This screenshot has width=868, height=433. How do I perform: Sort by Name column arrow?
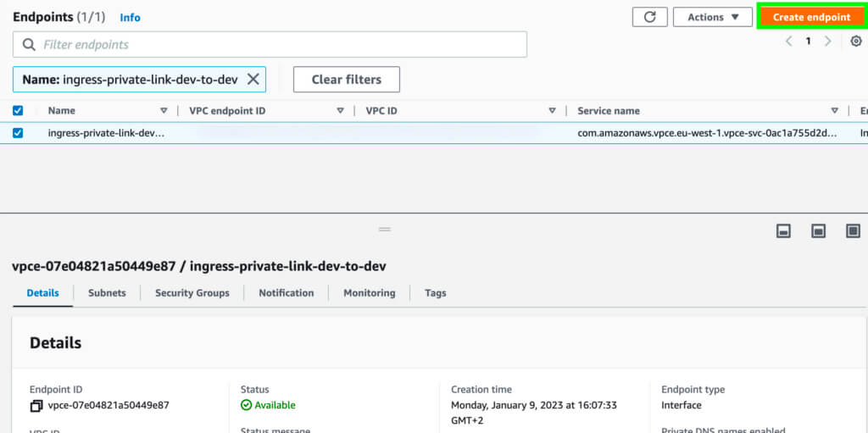tap(164, 110)
